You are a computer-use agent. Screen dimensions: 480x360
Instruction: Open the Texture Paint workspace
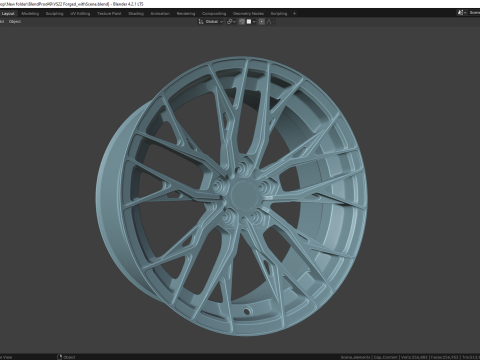109,14
